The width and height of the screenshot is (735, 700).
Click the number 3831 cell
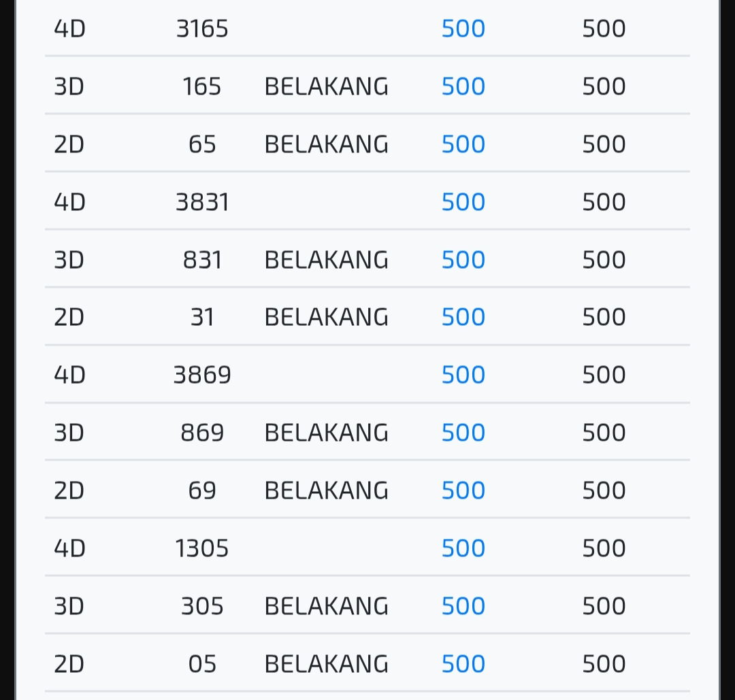coord(202,202)
